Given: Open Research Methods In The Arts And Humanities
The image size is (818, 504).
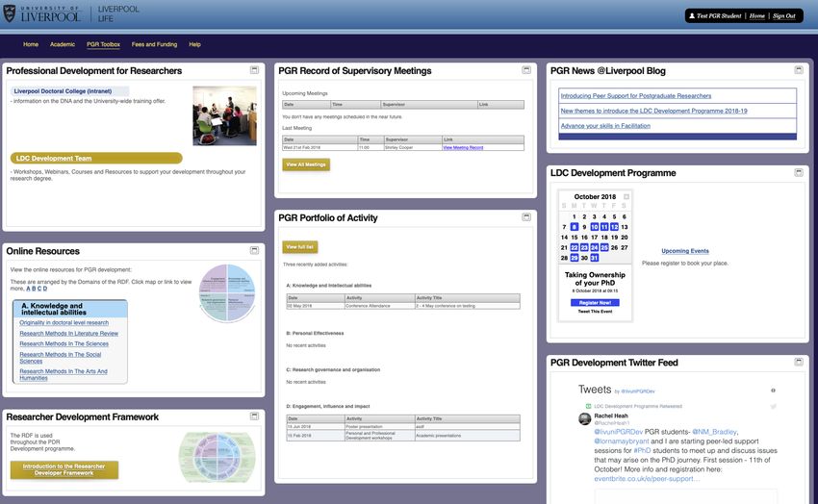Looking at the screenshot, I should pos(64,374).
